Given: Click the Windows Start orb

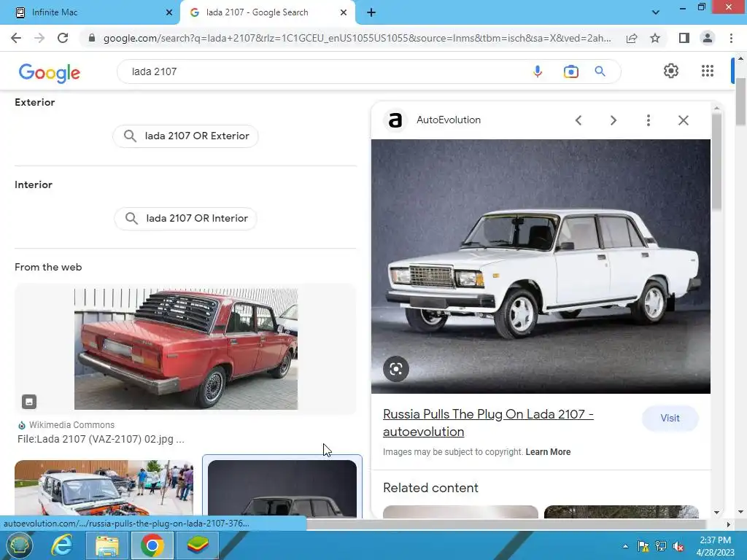Looking at the screenshot, I should pyautogui.click(x=19, y=545).
